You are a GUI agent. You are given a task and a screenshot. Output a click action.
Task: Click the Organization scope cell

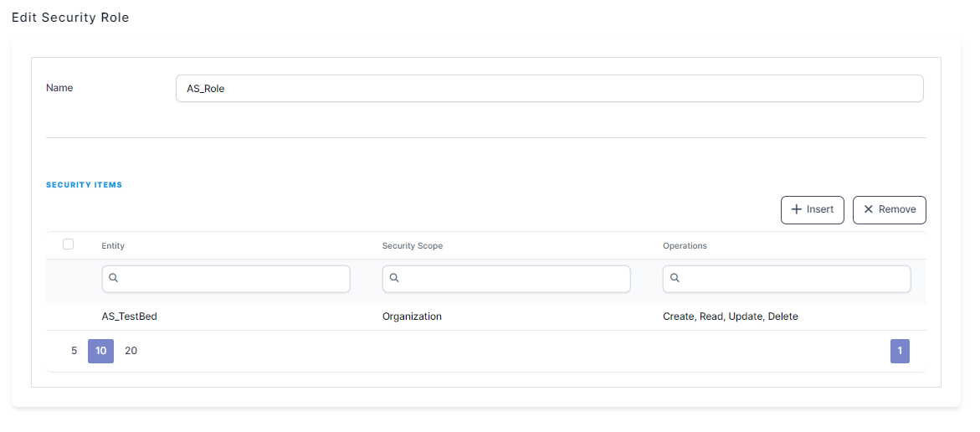[x=412, y=316]
